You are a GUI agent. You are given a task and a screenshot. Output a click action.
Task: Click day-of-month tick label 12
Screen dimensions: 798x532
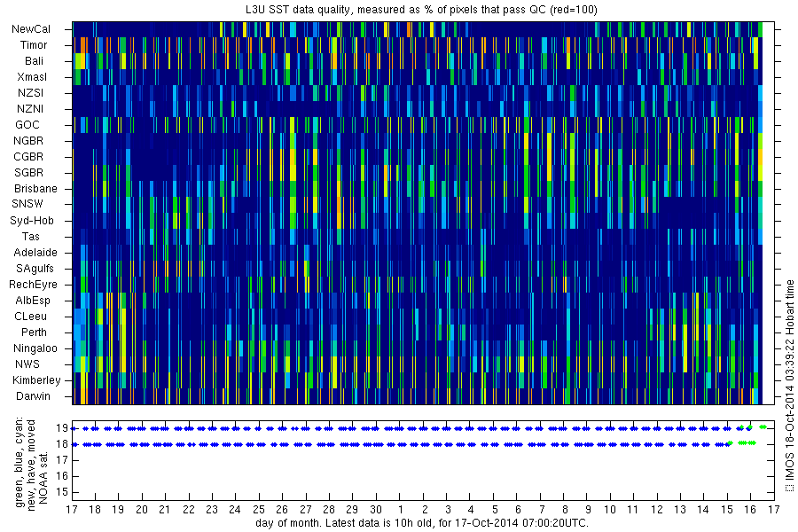pos(657,510)
